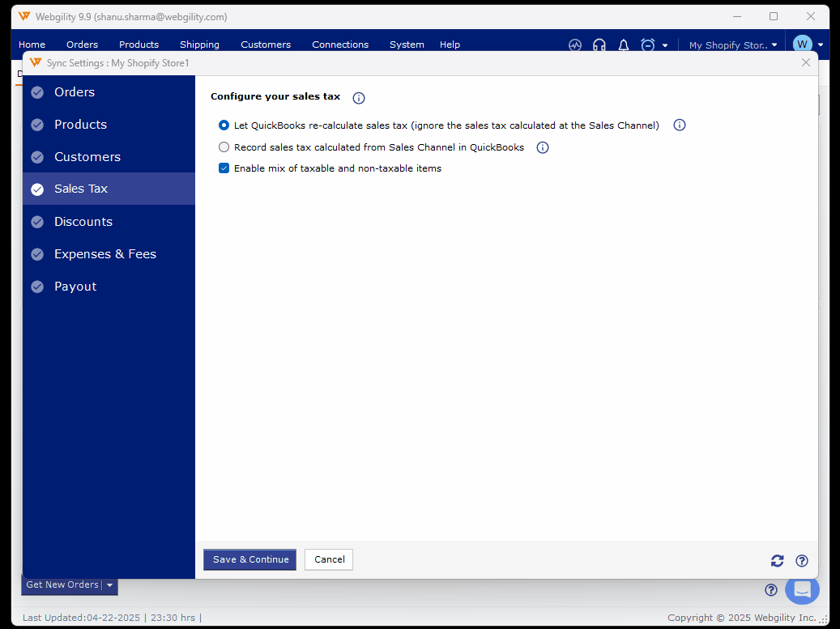Click the Save & Continue button
This screenshot has height=629, width=840.
250,559
